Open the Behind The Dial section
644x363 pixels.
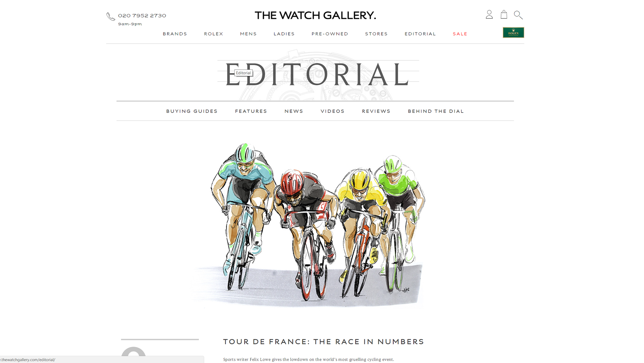pos(436,111)
